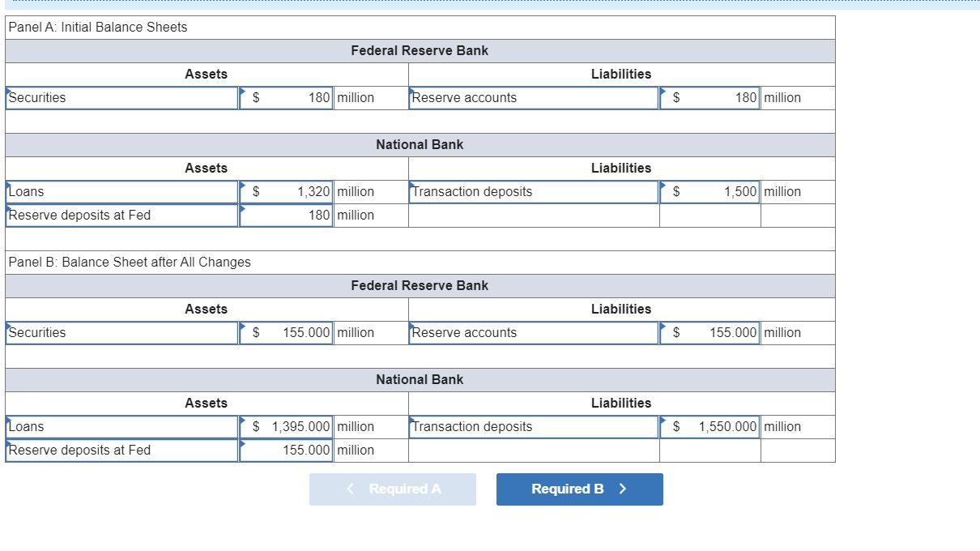This screenshot has width=980, height=551.
Task: Click the disabled Required A button
Action: point(392,489)
